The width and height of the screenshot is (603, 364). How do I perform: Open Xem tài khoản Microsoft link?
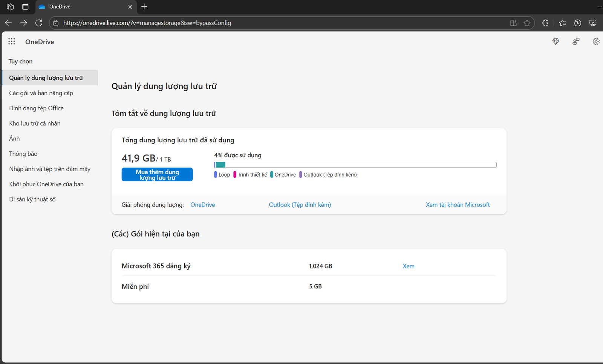tap(458, 205)
